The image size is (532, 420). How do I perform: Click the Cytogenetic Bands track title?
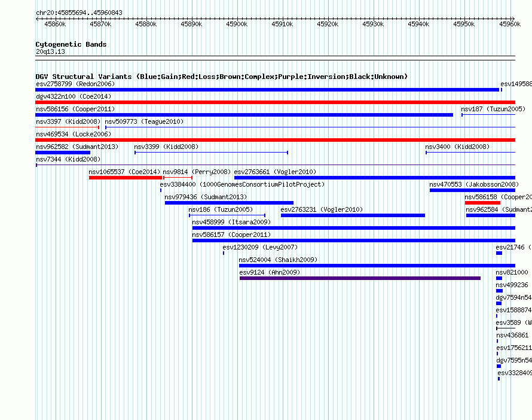tap(71, 44)
